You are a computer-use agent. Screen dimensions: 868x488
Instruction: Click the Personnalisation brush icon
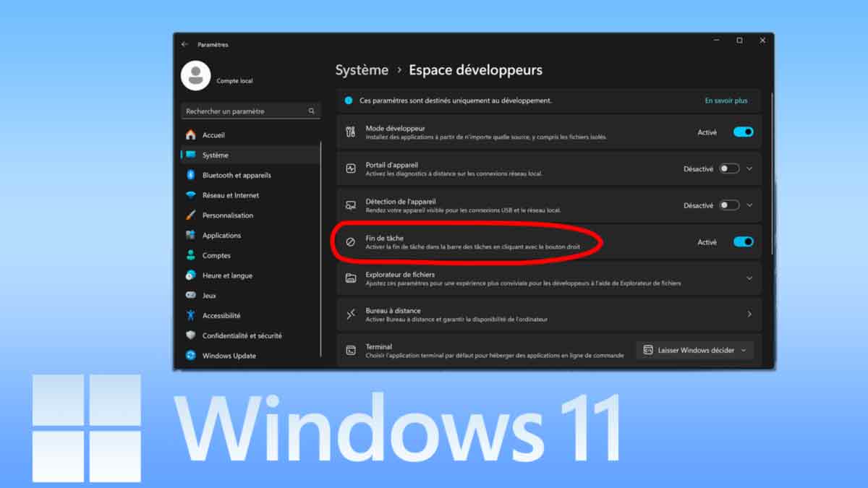pyautogui.click(x=191, y=215)
